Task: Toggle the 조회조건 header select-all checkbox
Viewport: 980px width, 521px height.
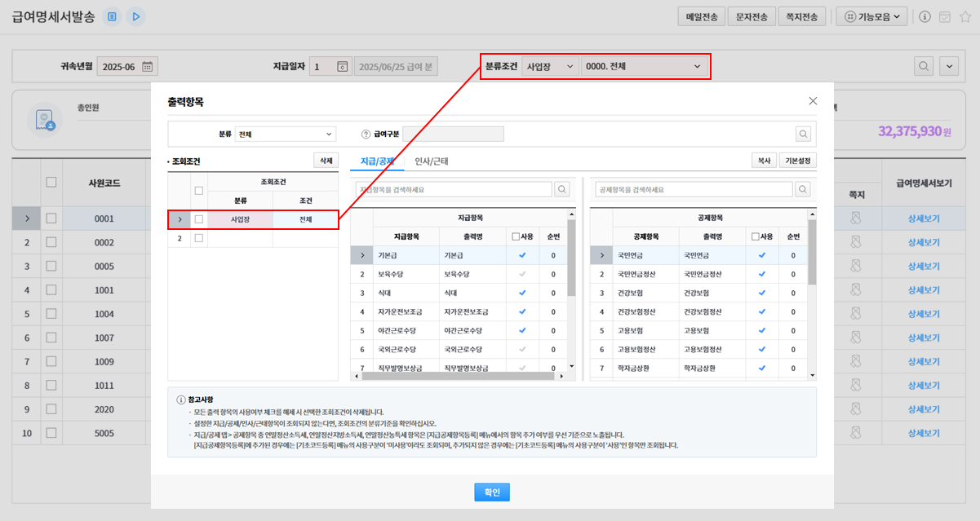Action: [x=198, y=191]
